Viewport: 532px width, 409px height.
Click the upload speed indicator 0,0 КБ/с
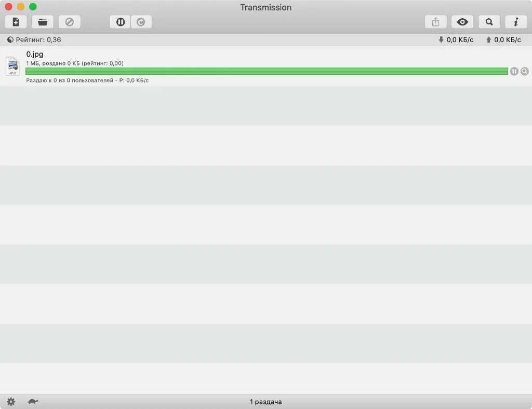click(x=503, y=39)
